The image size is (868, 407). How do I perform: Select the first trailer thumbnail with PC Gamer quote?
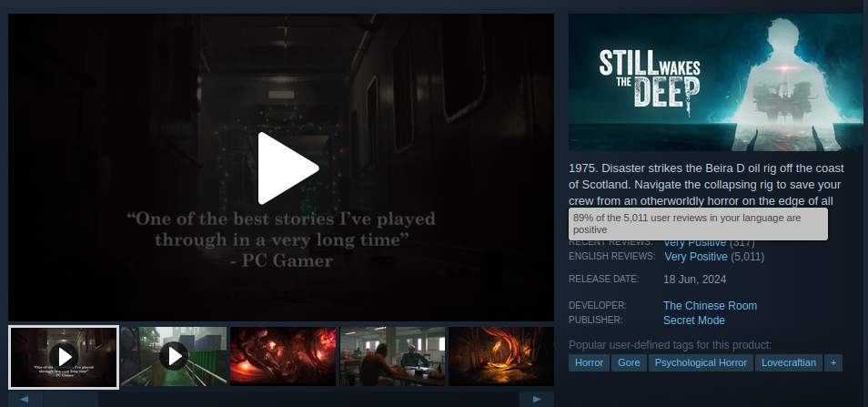point(64,357)
